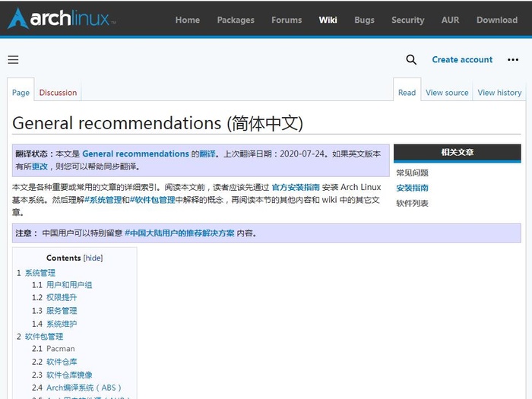
Task: Open Packages in the top navigation
Action: (x=236, y=20)
